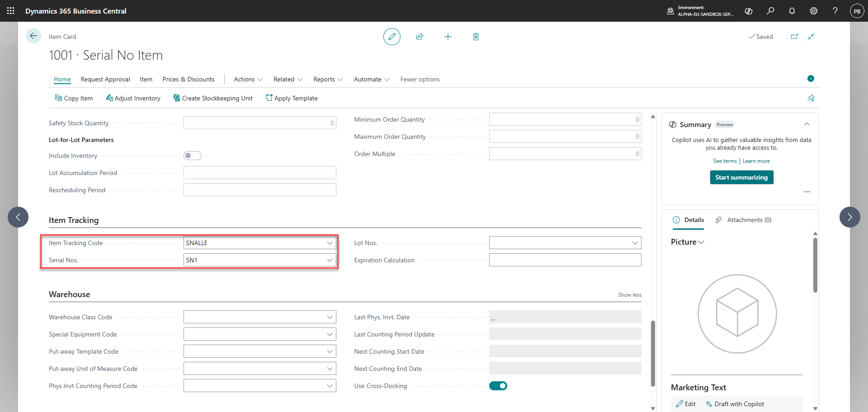Open the PB user account menu

[x=857, y=11]
